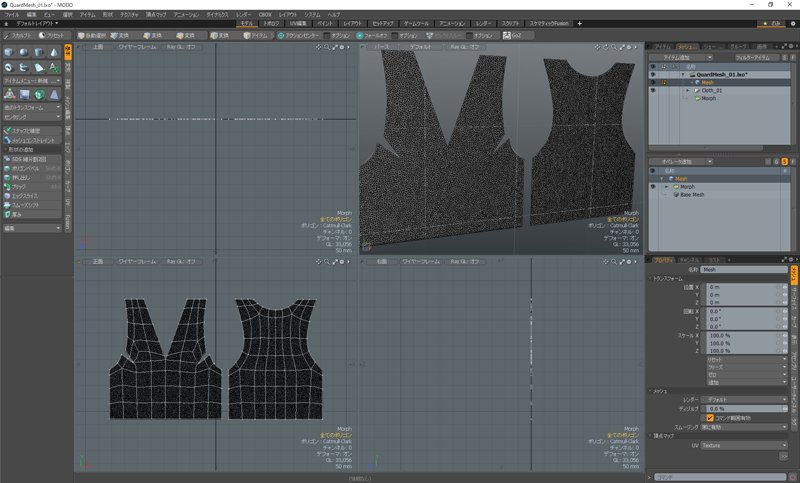Maximize the front viewport via its expand icon
The image size is (800, 483).
(335, 262)
